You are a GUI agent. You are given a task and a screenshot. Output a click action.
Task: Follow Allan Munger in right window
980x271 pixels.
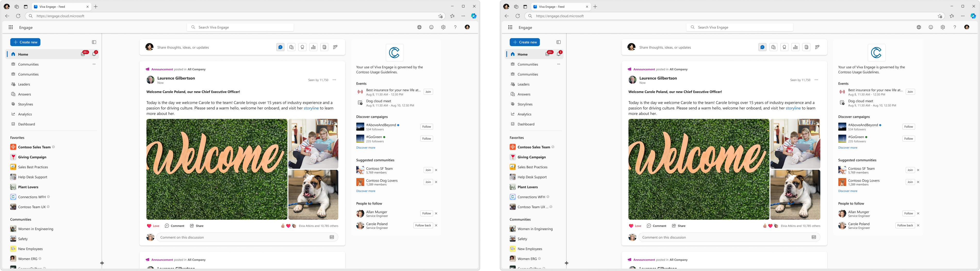click(909, 213)
